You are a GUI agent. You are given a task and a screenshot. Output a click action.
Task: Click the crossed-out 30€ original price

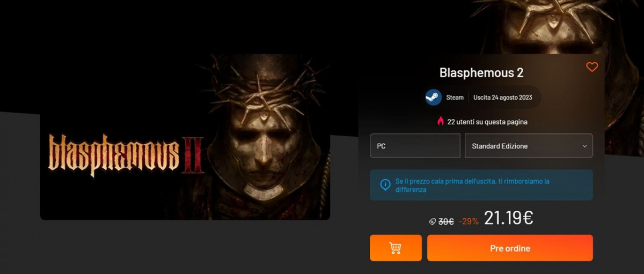tap(446, 221)
